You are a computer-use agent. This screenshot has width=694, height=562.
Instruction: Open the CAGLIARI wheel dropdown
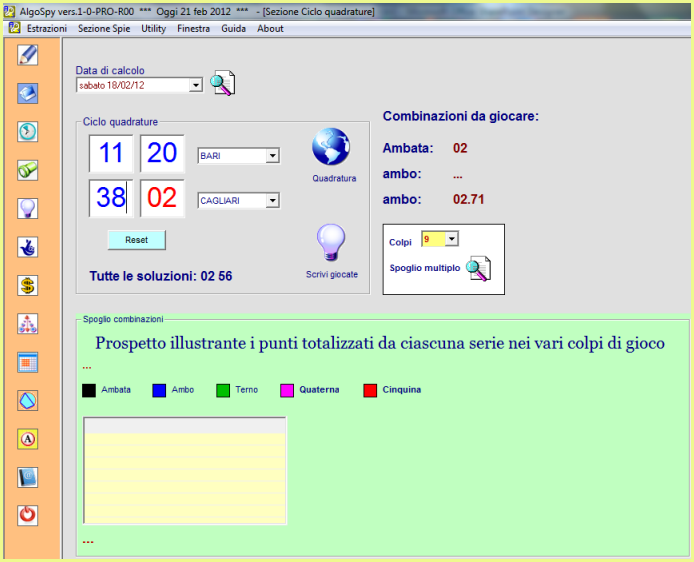(273, 200)
